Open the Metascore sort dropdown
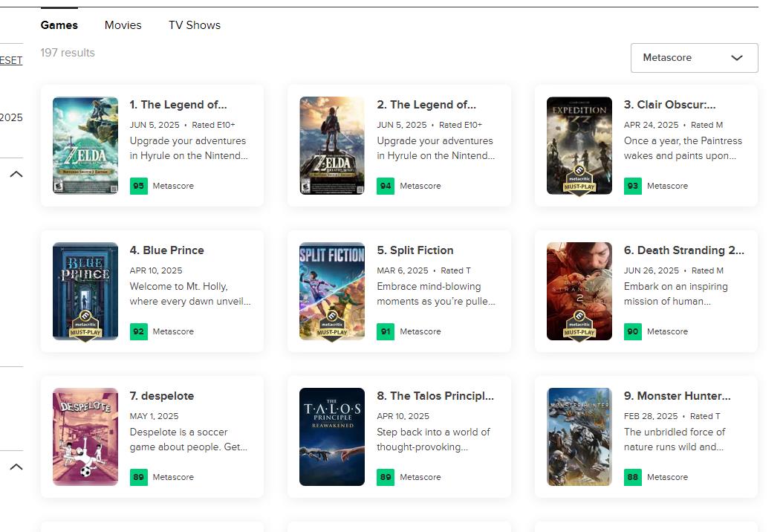This screenshot has height=532, width=783. [694, 58]
